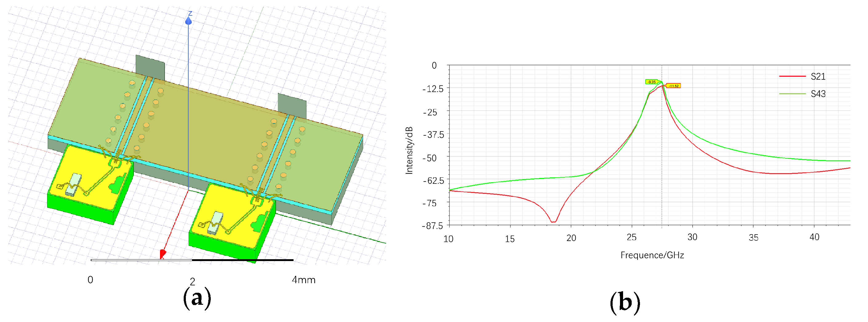Screen dimensions: 868x322
Task: Click the -12.5 y-axis tick label
Action: [x=433, y=89]
